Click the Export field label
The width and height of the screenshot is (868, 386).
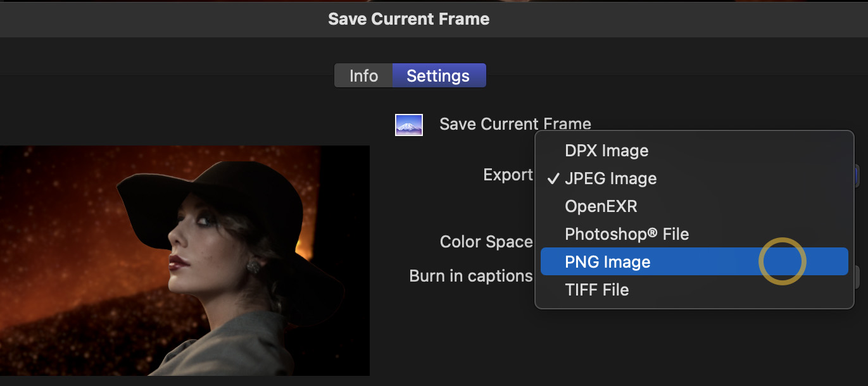(x=508, y=175)
